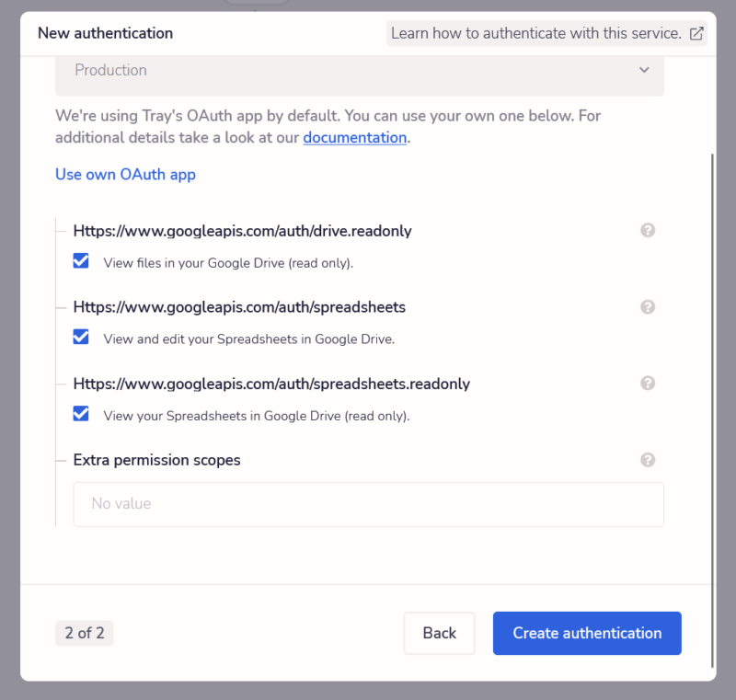Screen dimensions: 736x700
Task: Click help icon for spreadsheets scope
Action: click(648, 307)
